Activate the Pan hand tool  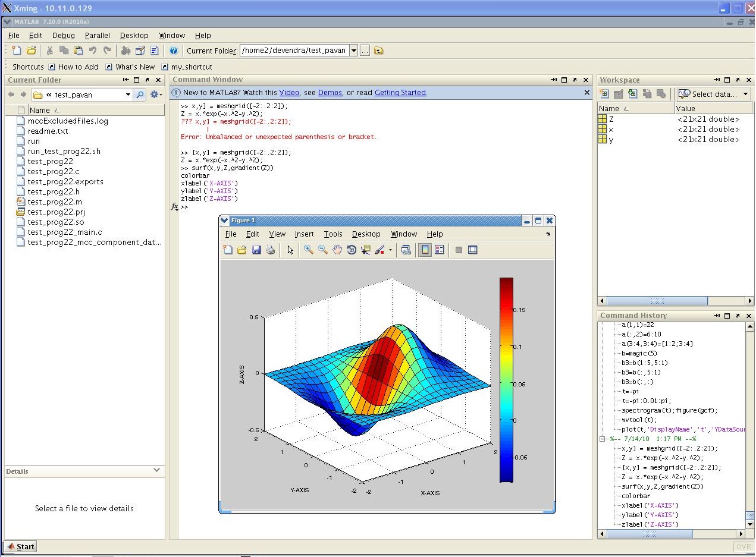(x=337, y=250)
